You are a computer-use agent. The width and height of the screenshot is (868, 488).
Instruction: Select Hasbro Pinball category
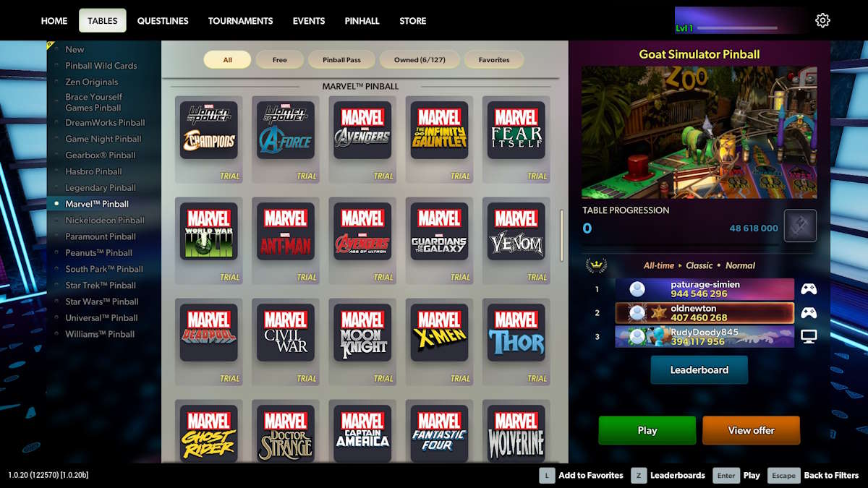[x=93, y=171]
